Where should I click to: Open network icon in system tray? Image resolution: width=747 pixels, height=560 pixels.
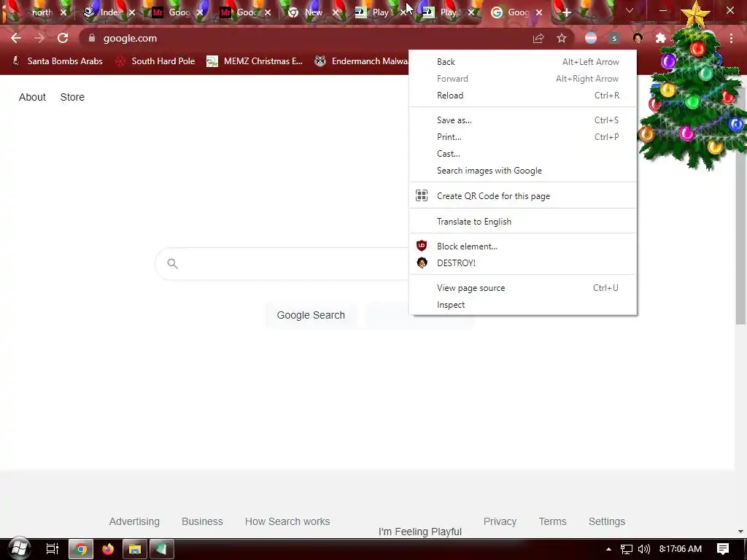(x=627, y=549)
